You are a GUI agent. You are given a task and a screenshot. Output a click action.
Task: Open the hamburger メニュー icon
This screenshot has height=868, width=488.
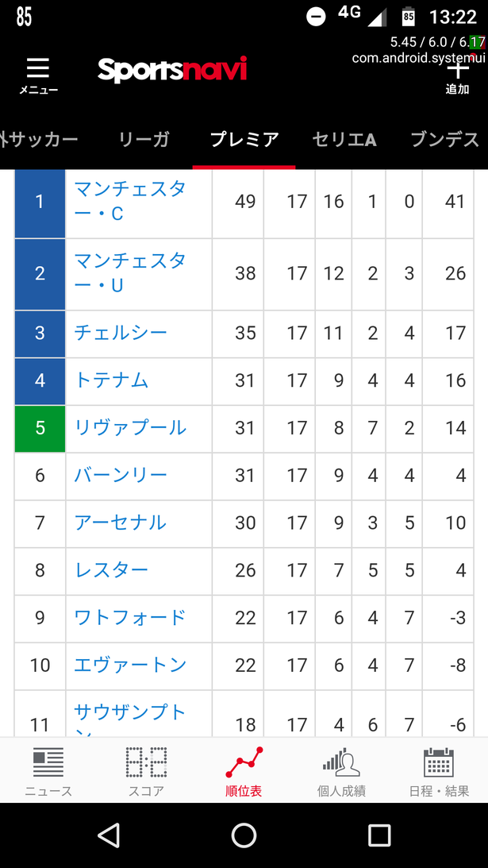[x=38, y=68]
